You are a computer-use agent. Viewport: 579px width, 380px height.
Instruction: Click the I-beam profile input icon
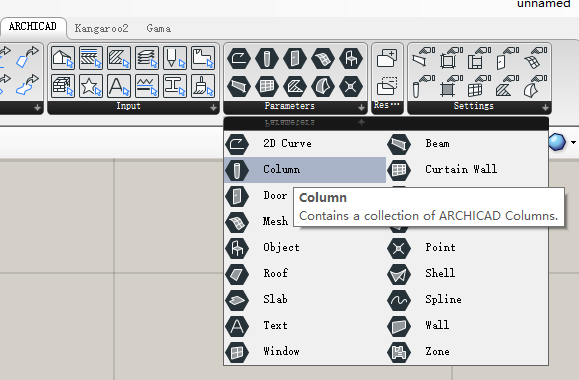coord(175,86)
